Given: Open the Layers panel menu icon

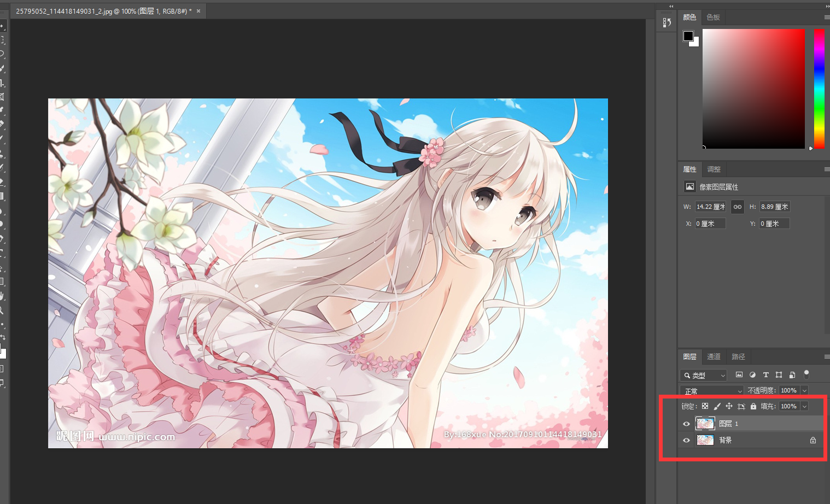Looking at the screenshot, I should (x=827, y=356).
